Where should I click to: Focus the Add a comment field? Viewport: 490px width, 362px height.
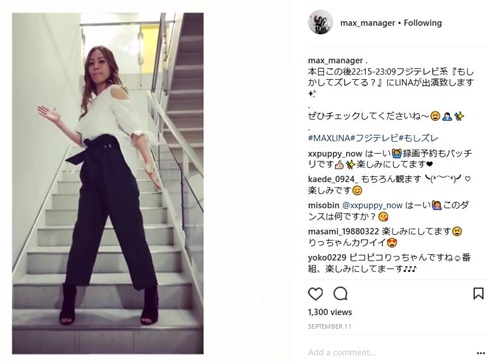click(x=390, y=352)
